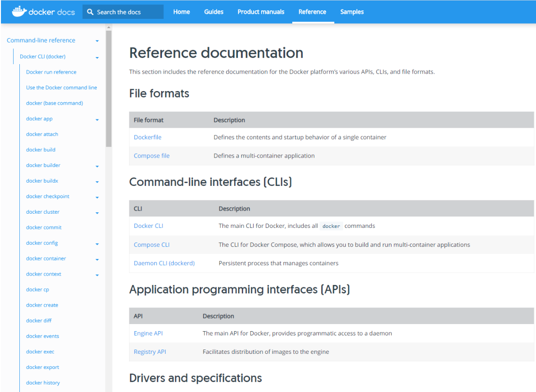536x392 pixels.
Task: Open docker history sidebar entry
Action: [43, 383]
